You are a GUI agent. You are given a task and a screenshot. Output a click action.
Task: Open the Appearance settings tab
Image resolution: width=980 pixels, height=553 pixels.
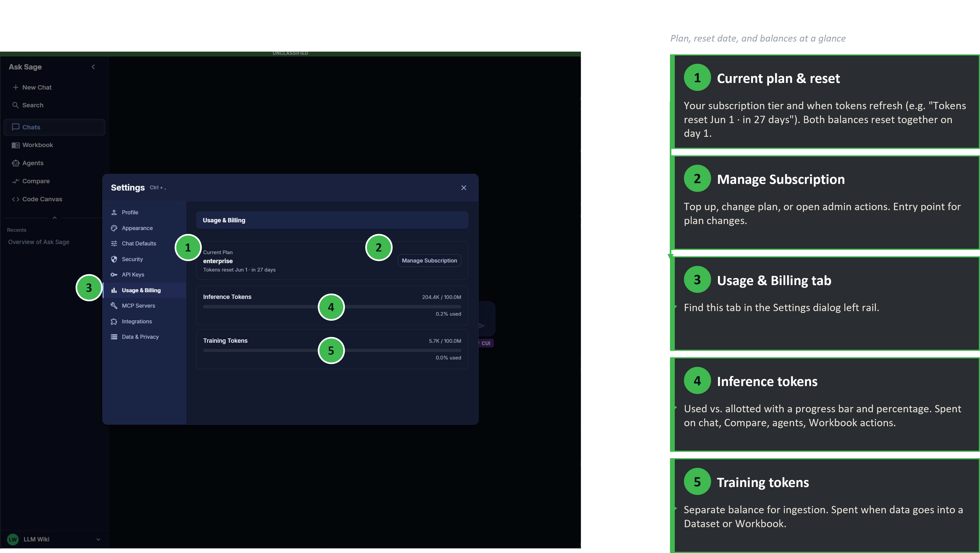click(x=145, y=228)
